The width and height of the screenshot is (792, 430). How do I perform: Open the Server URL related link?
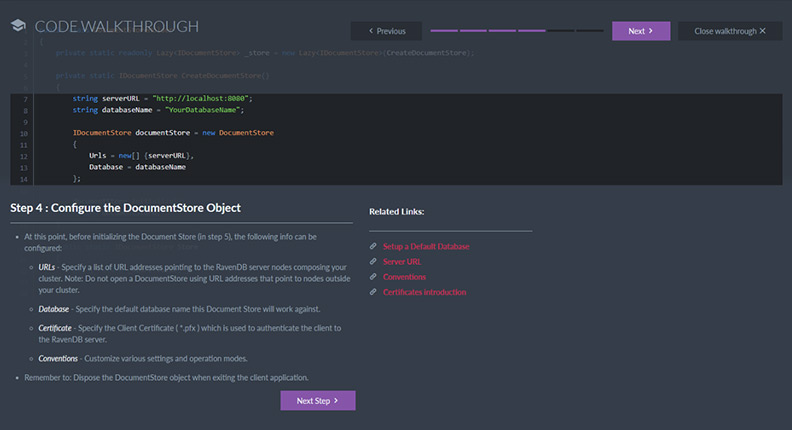point(402,261)
